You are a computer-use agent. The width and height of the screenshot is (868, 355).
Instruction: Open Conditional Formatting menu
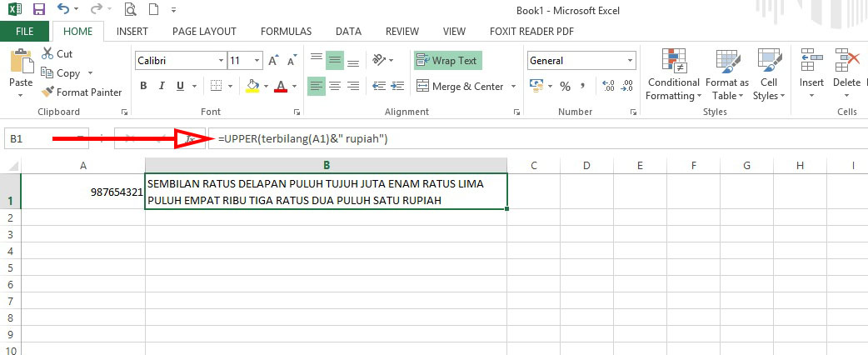(674, 75)
